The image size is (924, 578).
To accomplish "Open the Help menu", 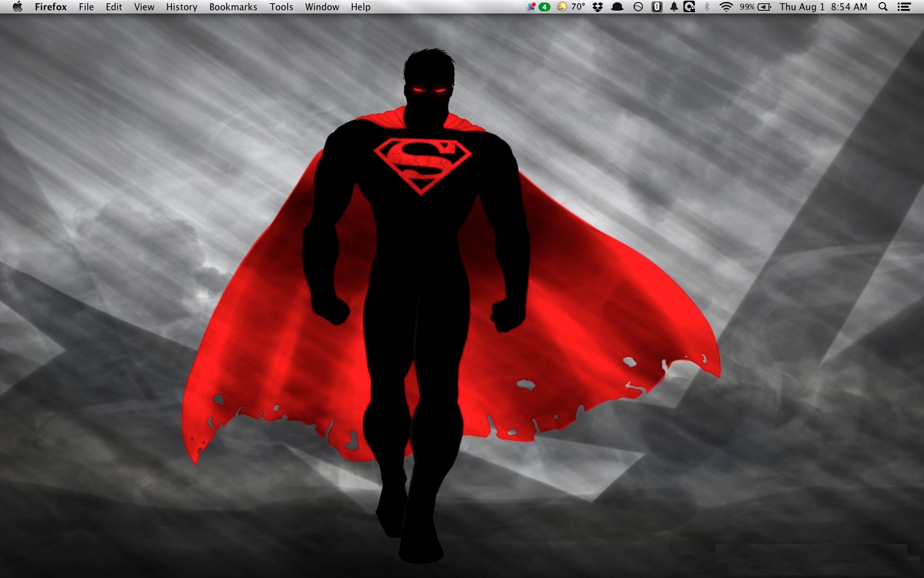I will pos(361,7).
